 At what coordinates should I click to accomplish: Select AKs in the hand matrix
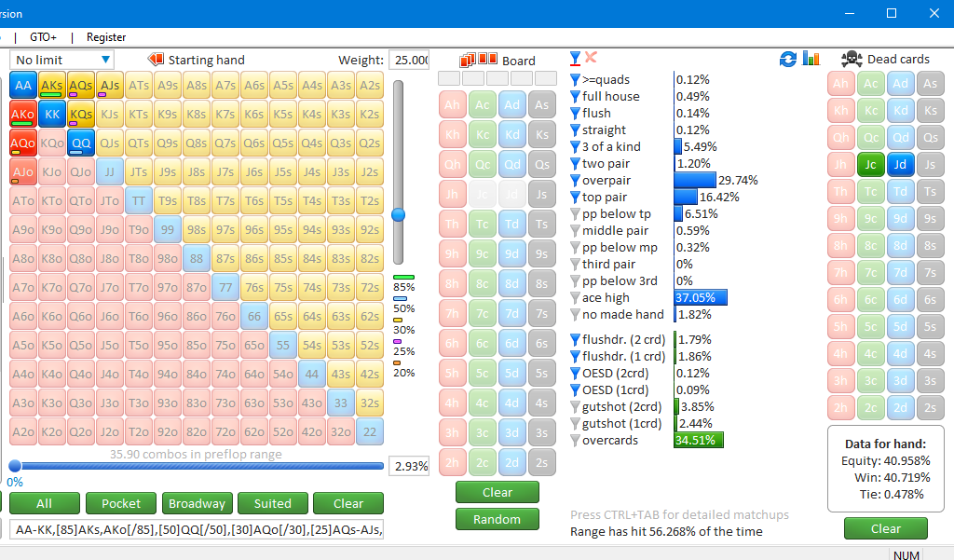pos(52,85)
